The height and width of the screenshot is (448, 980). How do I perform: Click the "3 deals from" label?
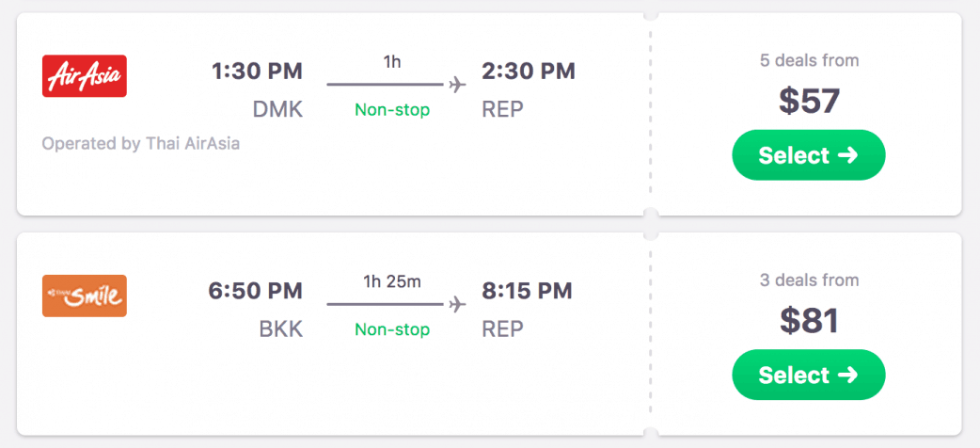(809, 280)
